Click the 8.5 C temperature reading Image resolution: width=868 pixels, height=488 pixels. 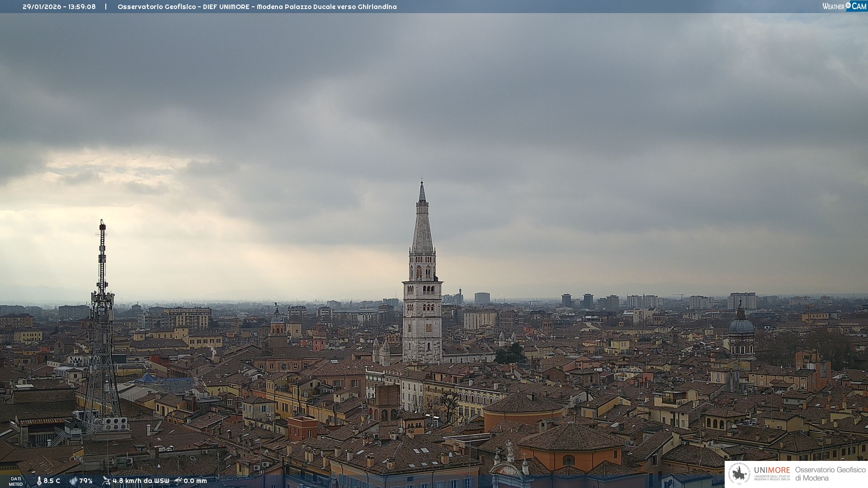[x=52, y=481]
